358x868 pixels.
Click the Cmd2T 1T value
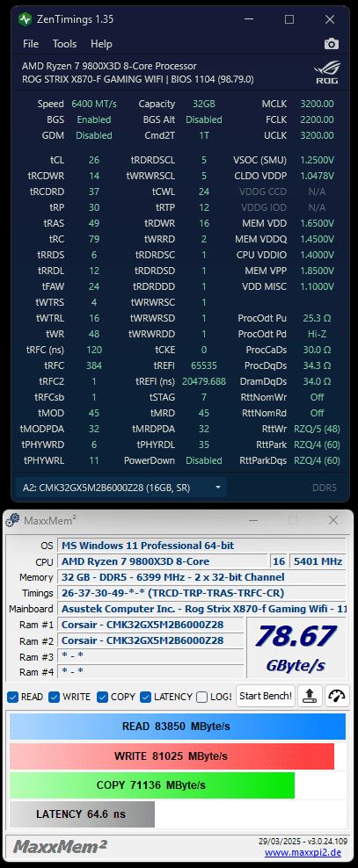coord(204,135)
